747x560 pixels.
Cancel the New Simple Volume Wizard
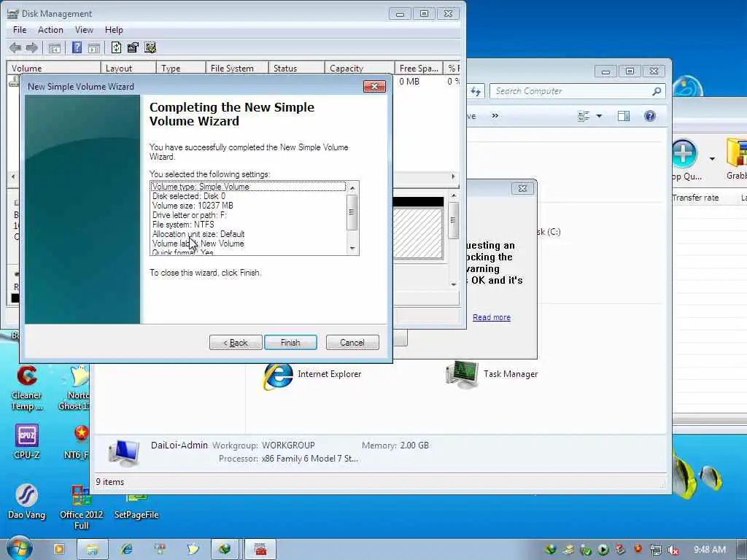pyautogui.click(x=352, y=343)
